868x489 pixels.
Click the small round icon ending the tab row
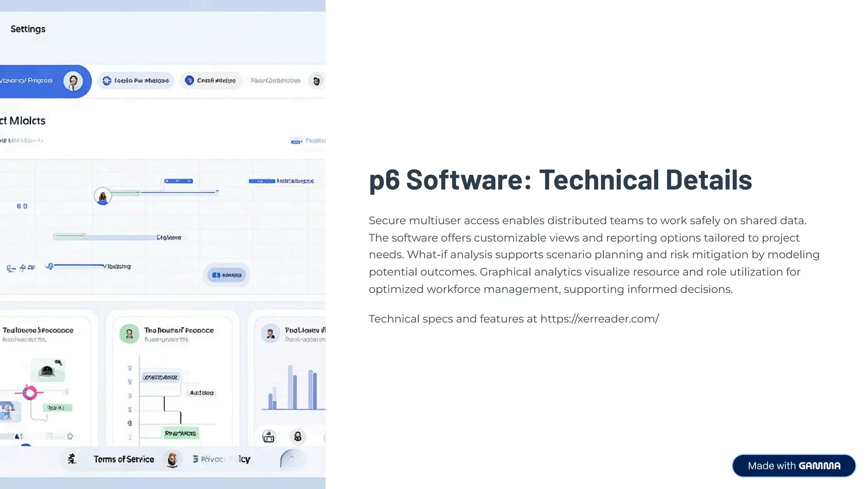(316, 81)
